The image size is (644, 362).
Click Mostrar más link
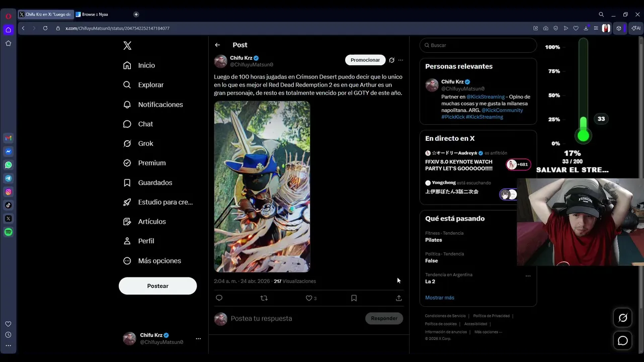click(x=440, y=298)
